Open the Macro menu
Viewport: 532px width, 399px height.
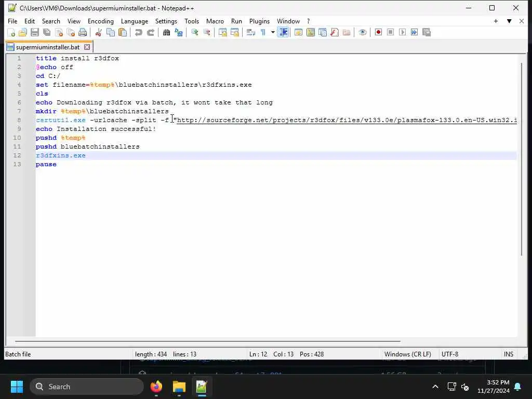215,21
